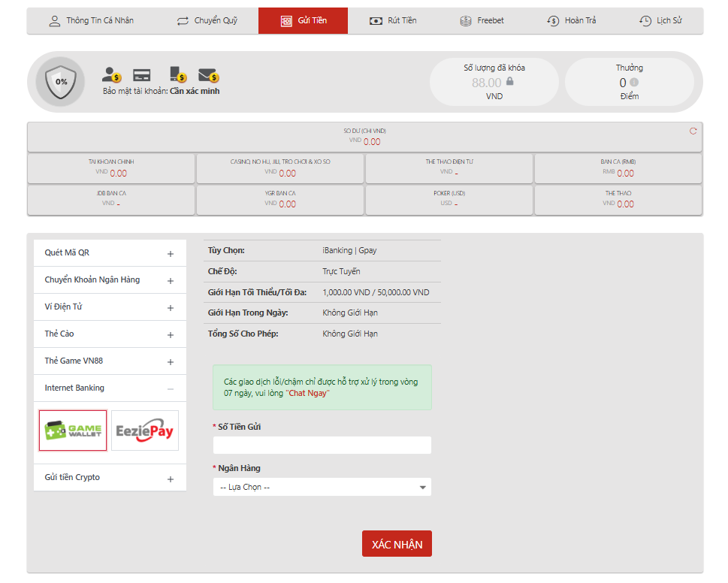The image size is (728, 583).
Task: Click the Cần xác minh status text
Action: (x=195, y=91)
